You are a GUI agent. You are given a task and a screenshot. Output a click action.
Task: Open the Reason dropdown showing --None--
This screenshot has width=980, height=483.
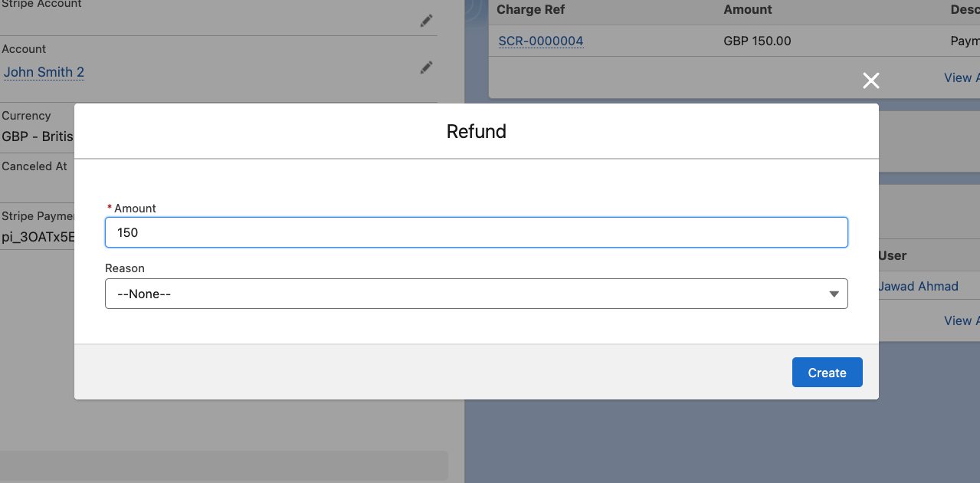coord(476,294)
